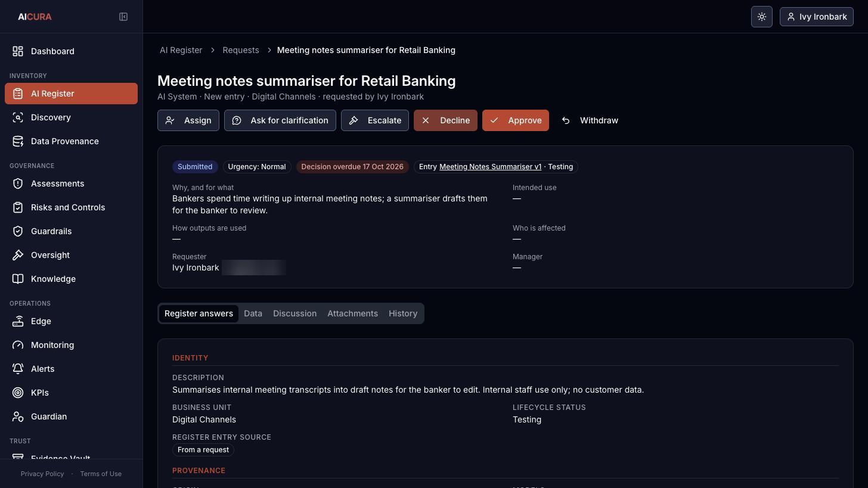Open the Meeting Notes Summariser v1 entry link
Viewport: 868px width, 488px height.
[x=490, y=167]
